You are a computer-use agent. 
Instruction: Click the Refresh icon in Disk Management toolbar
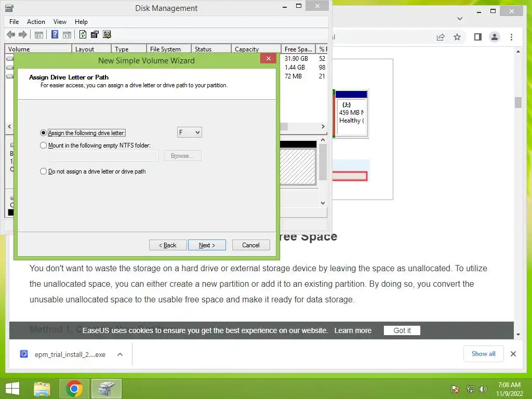(x=83, y=34)
